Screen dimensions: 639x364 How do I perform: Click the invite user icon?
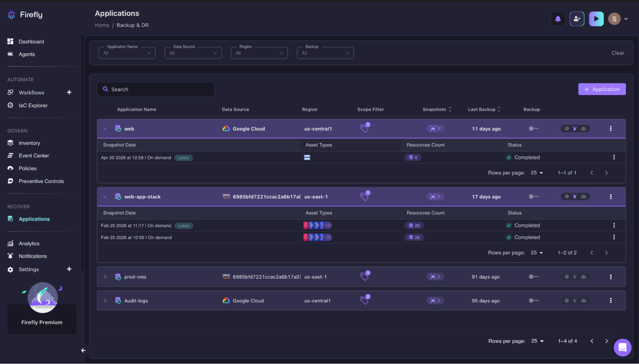tap(577, 19)
